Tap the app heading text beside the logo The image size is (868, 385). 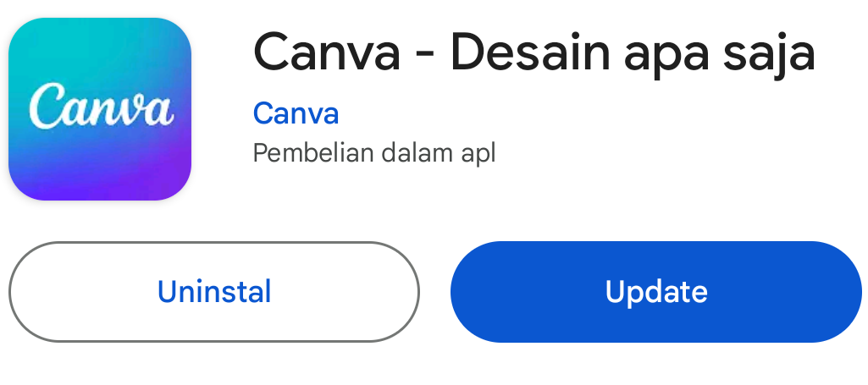click(534, 53)
